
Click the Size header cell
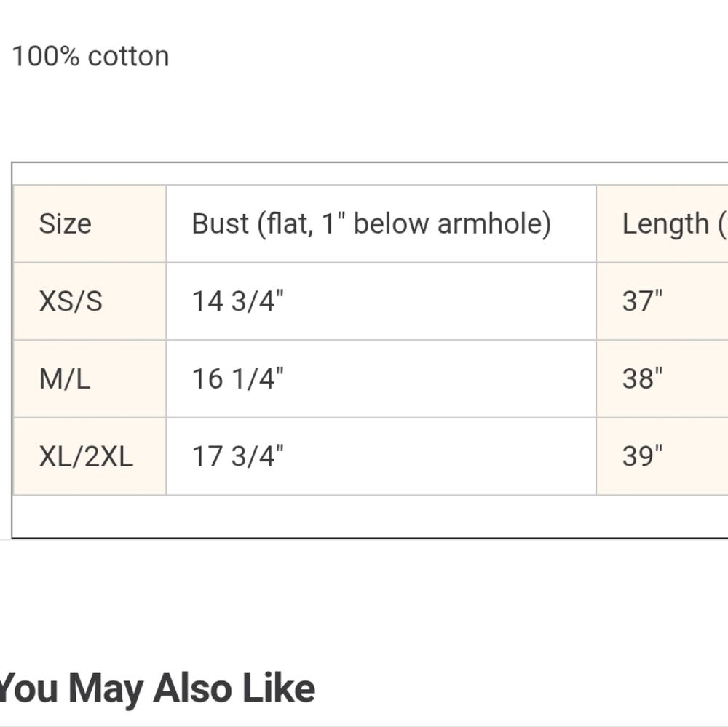click(90, 223)
